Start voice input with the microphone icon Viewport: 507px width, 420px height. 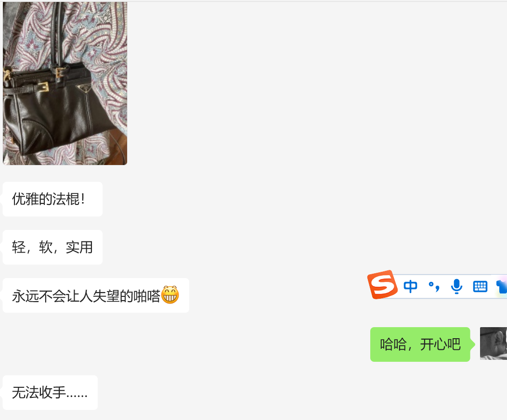[456, 287]
